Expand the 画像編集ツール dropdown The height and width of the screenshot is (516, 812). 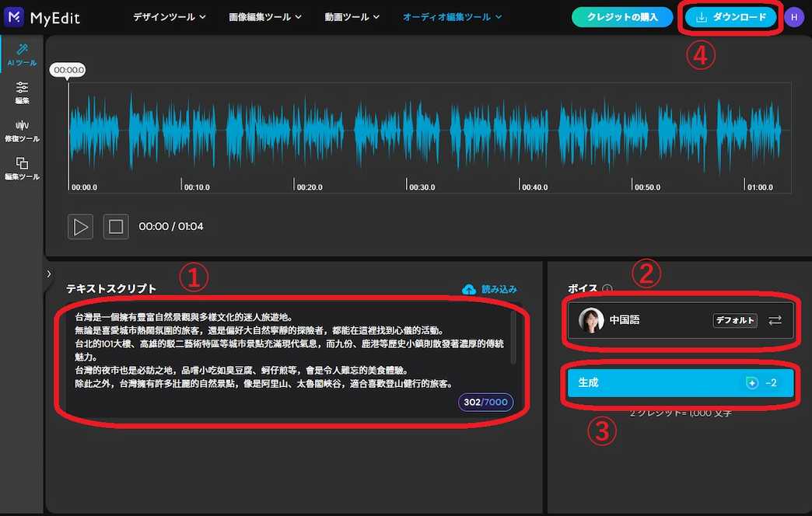[x=264, y=16]
